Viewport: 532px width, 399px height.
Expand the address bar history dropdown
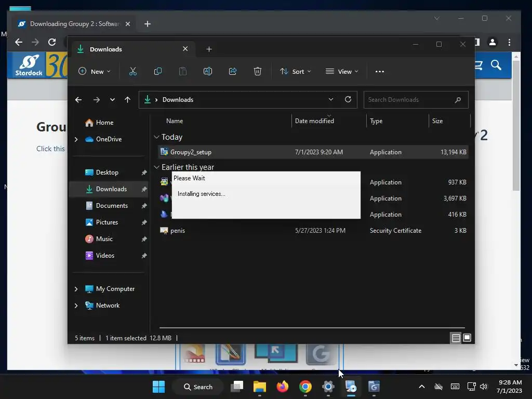click(x=331, y=99)
